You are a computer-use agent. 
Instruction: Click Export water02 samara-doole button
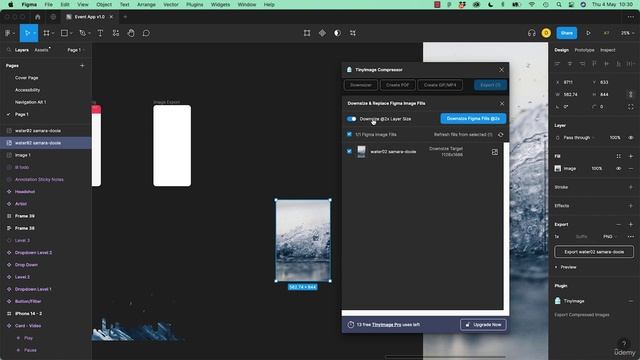click(x=594, y=252)
